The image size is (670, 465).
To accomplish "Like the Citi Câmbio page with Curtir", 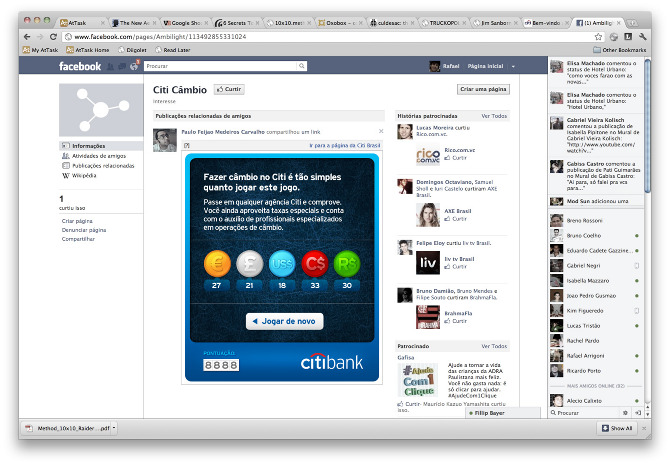I will (230, 89).
